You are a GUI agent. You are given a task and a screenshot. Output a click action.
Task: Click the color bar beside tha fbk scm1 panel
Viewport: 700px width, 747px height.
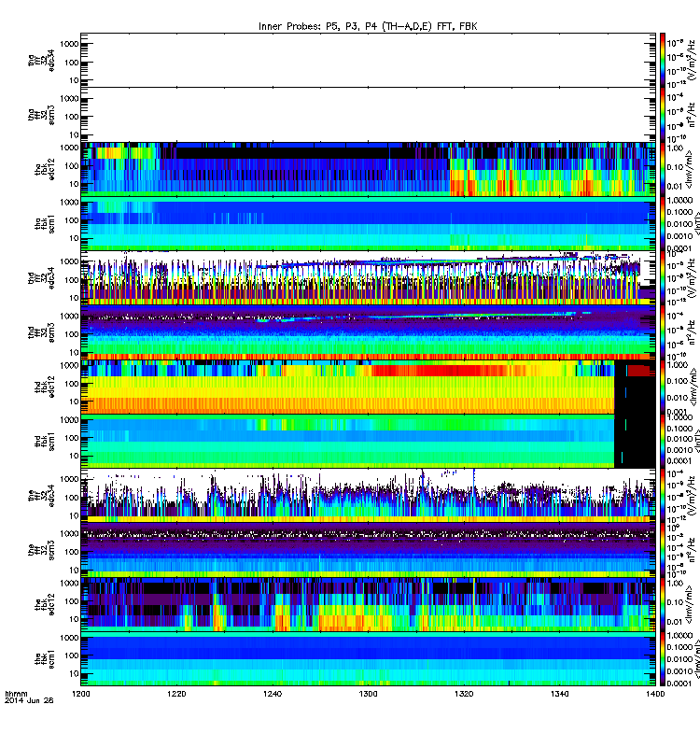tap(663, 223)
